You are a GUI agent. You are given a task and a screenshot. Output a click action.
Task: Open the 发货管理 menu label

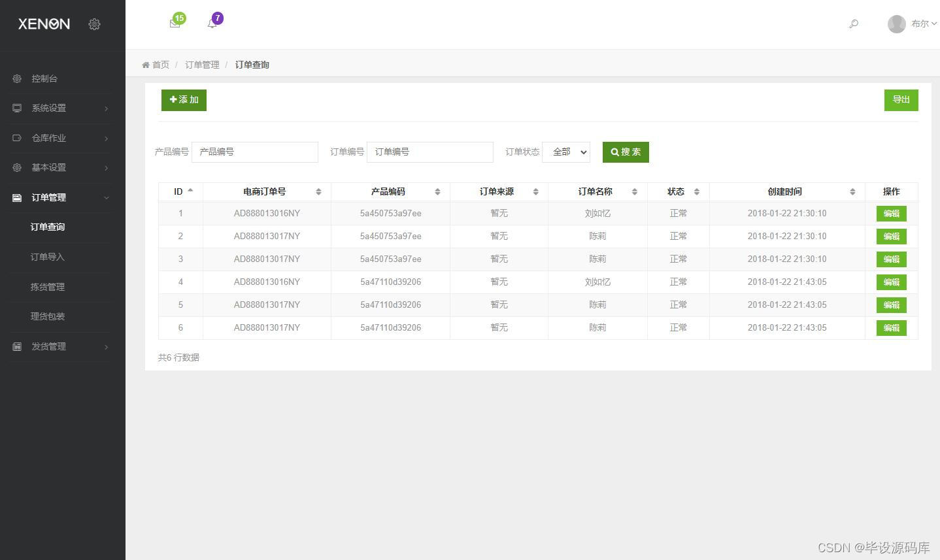[49, 346]
